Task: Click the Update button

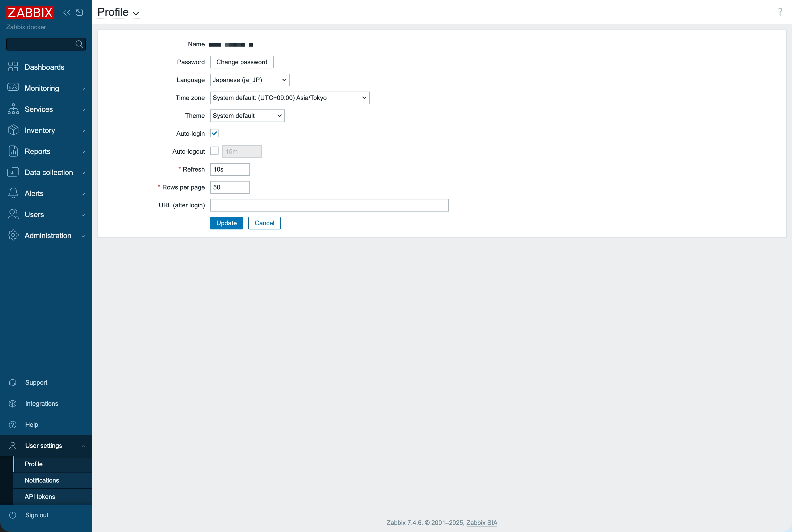Action: click(226, 223)
